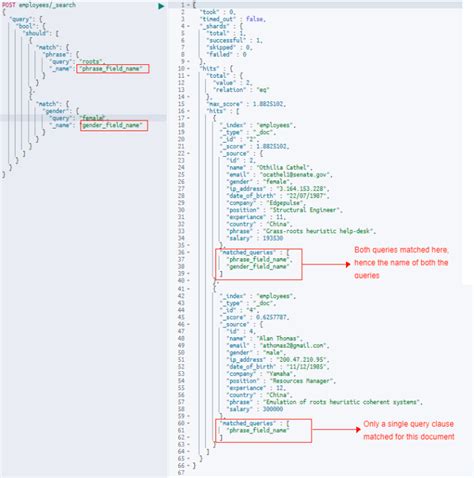The image size is (474, 478).
Task: Collapse the root object at line 1
Action: tap(188, 5)
